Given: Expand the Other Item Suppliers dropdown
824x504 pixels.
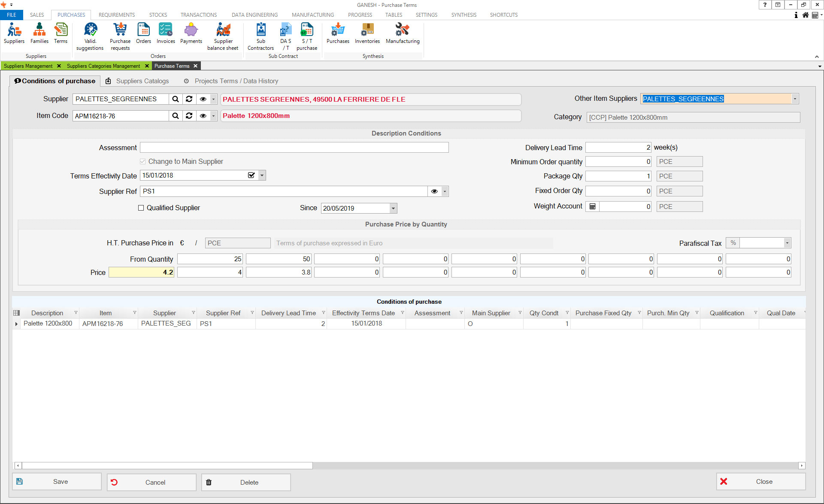Looking at the screenshot, I should [795, 99].
